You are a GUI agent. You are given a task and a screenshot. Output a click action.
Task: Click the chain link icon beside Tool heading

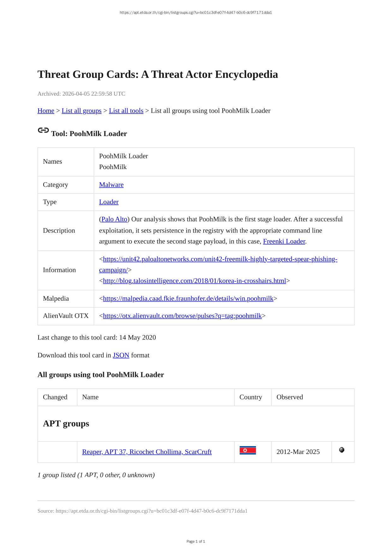(x=43, y=130)
